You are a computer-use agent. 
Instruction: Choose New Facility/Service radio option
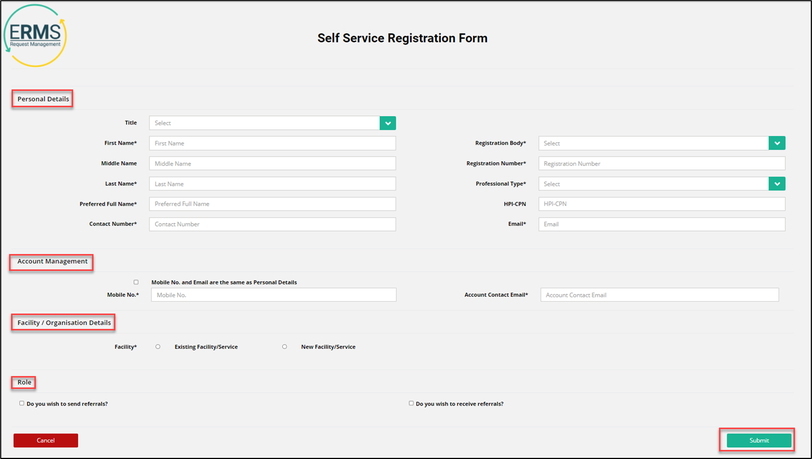284,347
